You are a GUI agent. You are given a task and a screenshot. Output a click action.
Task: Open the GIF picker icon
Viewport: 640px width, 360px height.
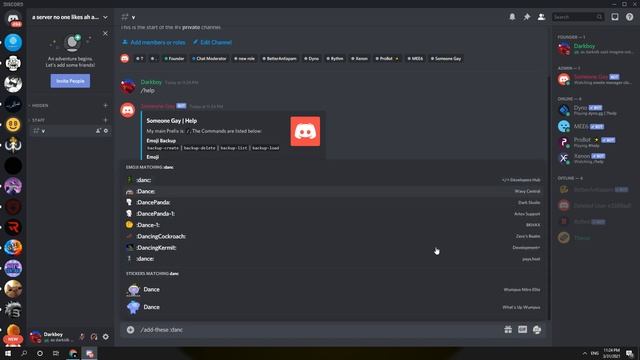coord(522,330)
